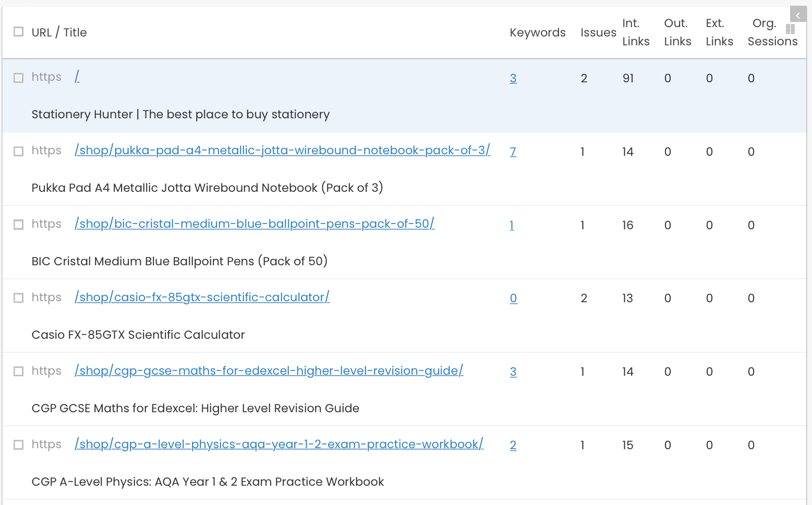
Task: Sort by the Ext. Links column header
Action: click(719, 32)
